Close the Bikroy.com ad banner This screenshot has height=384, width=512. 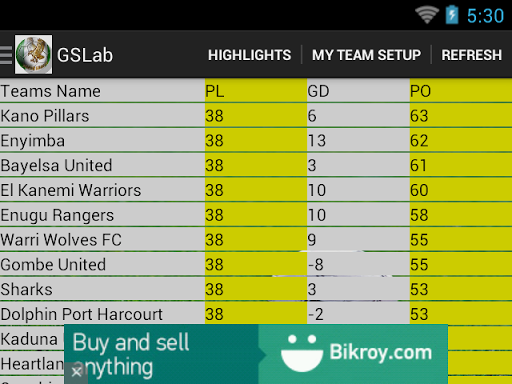click(x=76, y=372)
